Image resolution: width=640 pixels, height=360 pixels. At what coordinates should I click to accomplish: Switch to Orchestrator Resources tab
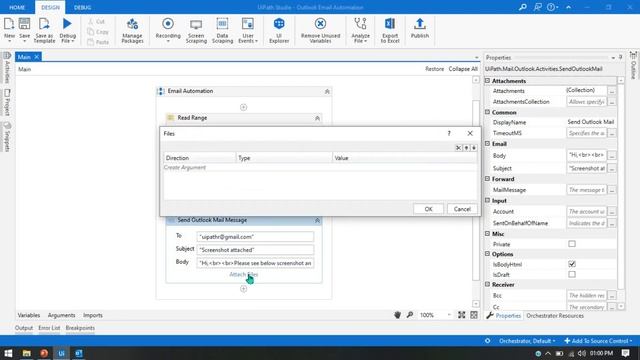point(555,316)
